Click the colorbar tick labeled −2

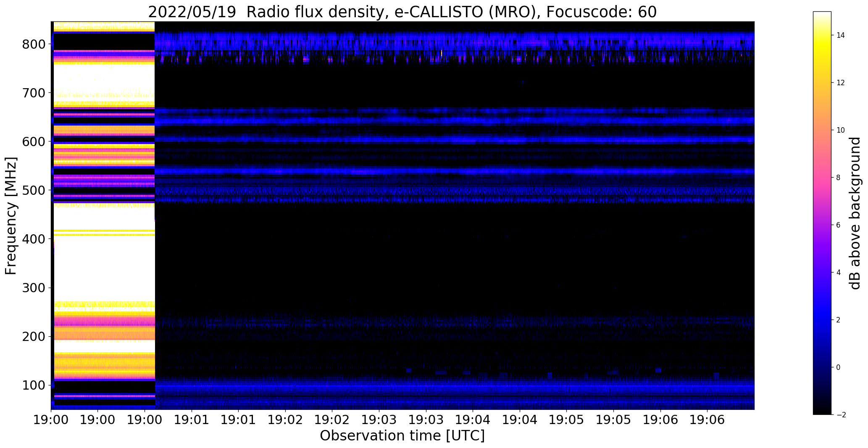click(841, 415)
